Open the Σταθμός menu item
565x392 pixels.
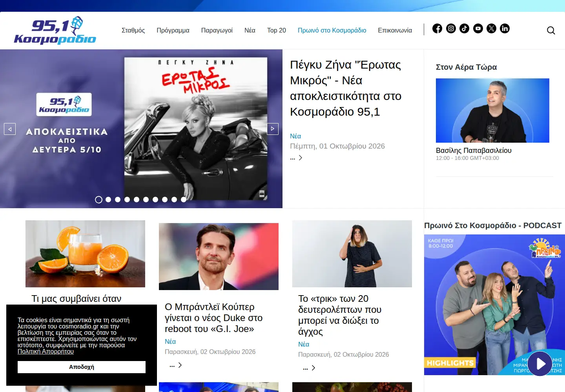pos(133,30)
